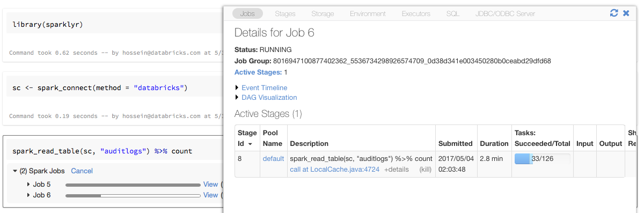Open the Environment tab
Viewport: 644px width, 213px height.
368,13
